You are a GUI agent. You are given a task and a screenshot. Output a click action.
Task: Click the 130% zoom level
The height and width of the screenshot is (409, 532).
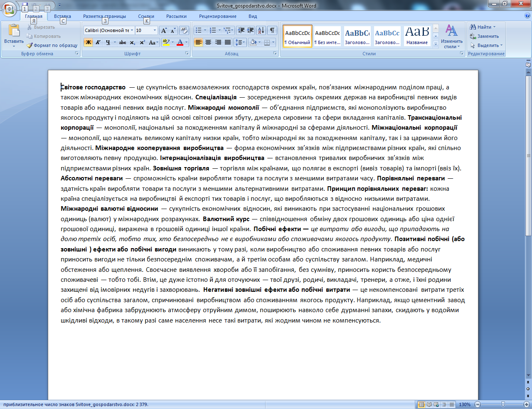point(465,404)
